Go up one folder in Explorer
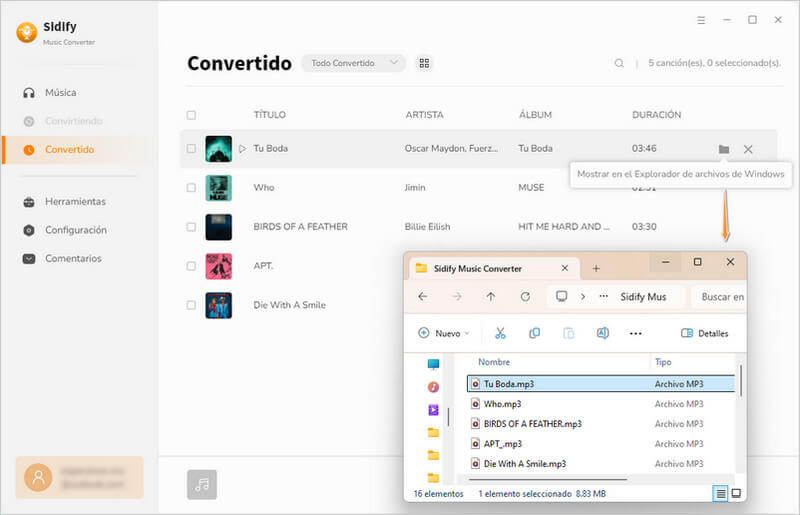This screenshot has height=515, width=800. (x=491, y=297)
